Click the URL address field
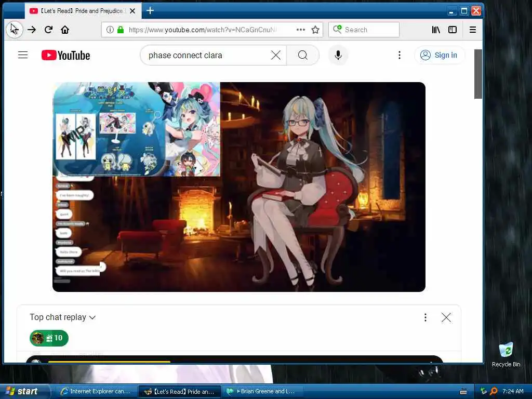The height and width of the screenshot is (399, 532). point(202,30)
